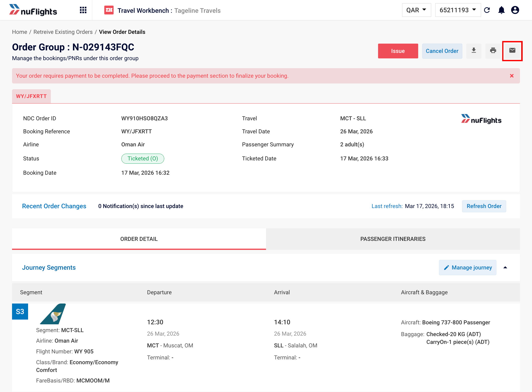Click Recent Order Changes heading

54,206
